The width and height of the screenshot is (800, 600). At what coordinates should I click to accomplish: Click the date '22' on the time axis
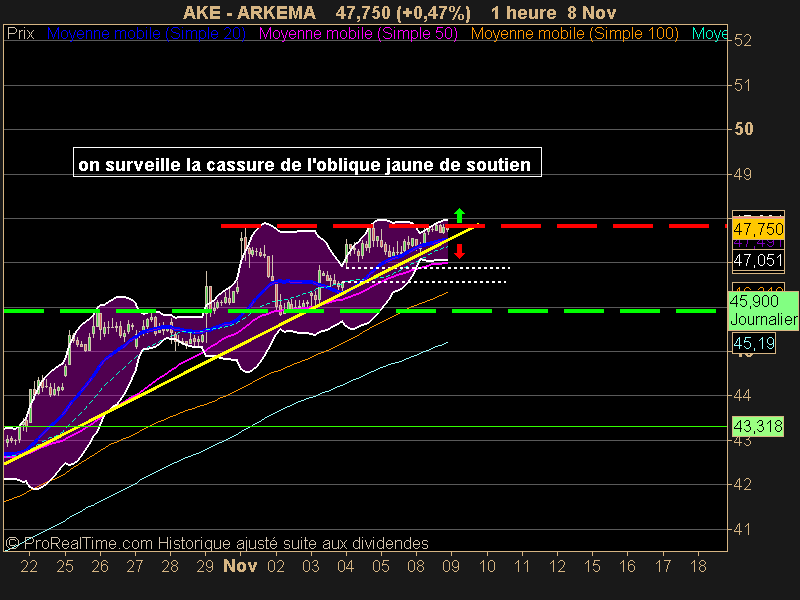29,566
